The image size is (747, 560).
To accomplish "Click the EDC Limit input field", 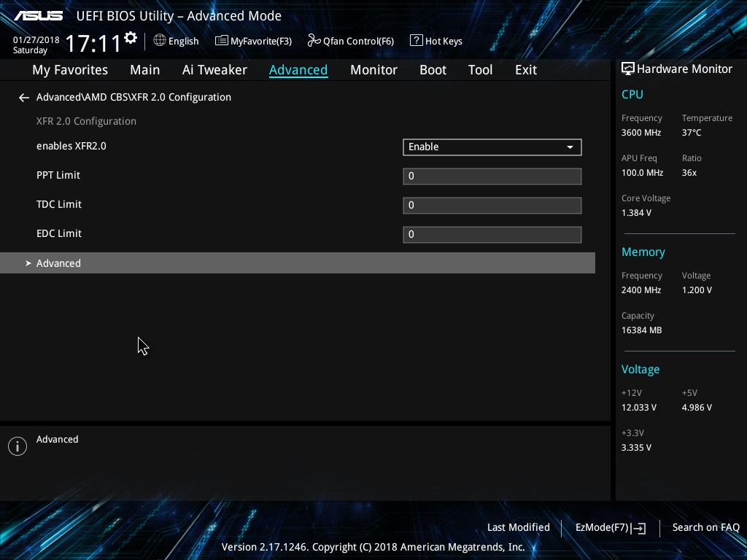I will coord(492,234).
